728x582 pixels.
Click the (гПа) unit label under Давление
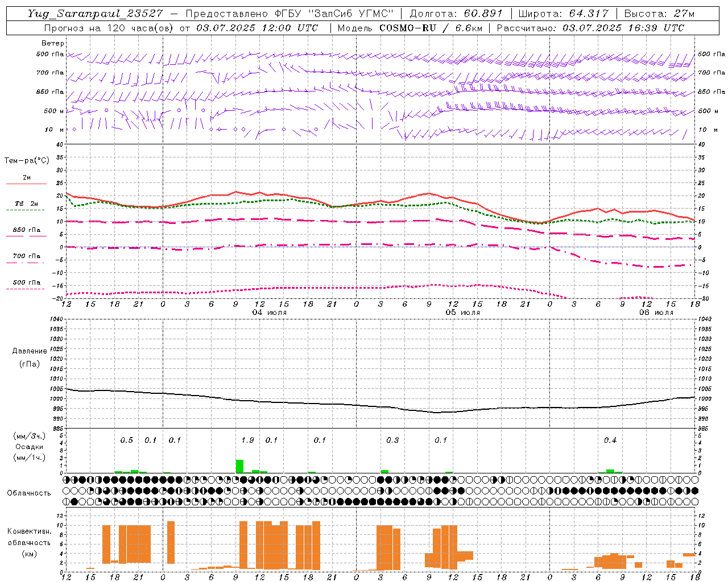pyautogui.click(x=30, y=364)
